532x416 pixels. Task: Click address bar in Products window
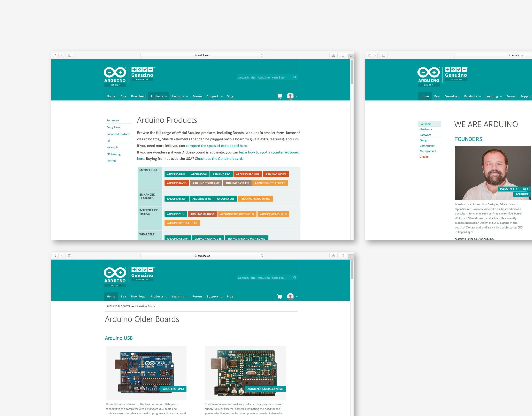pos(202,55)
